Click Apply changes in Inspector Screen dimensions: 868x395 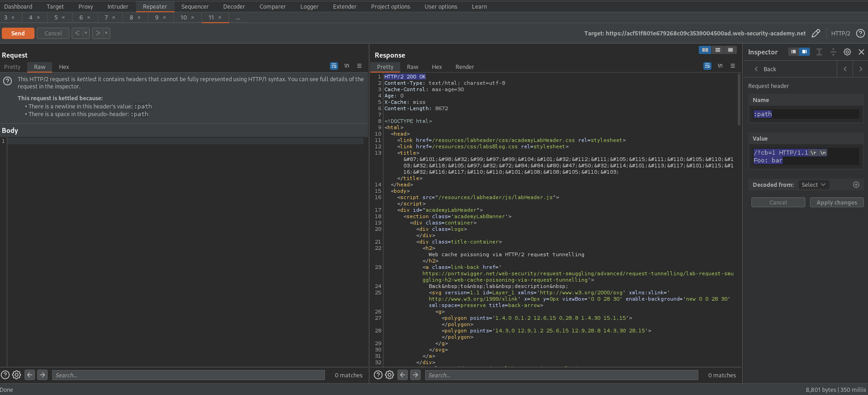(x=837, y=202)
